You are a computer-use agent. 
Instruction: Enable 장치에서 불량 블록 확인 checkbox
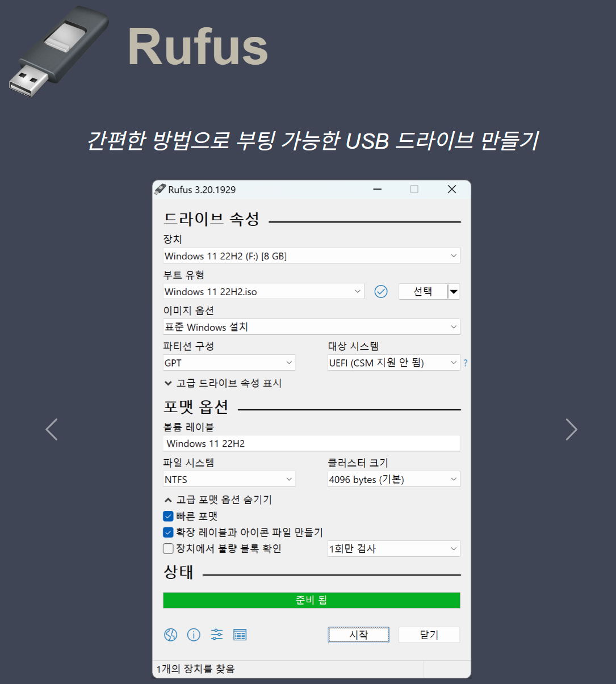168,549
